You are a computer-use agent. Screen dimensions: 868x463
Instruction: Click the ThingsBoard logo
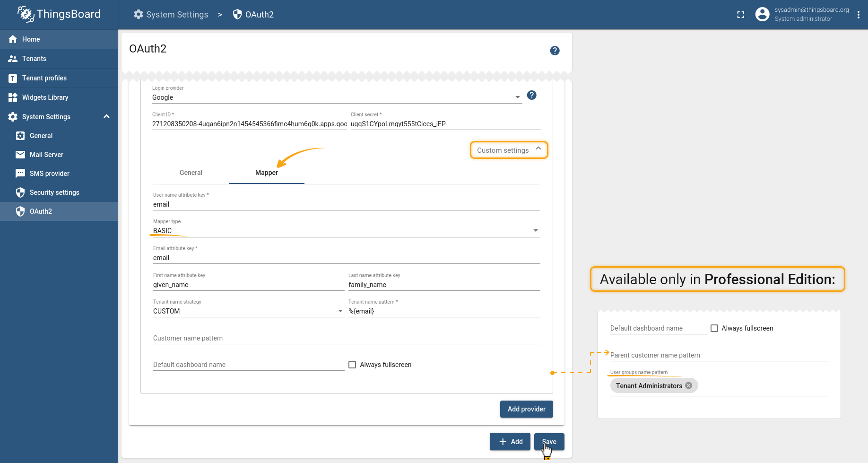59,14
